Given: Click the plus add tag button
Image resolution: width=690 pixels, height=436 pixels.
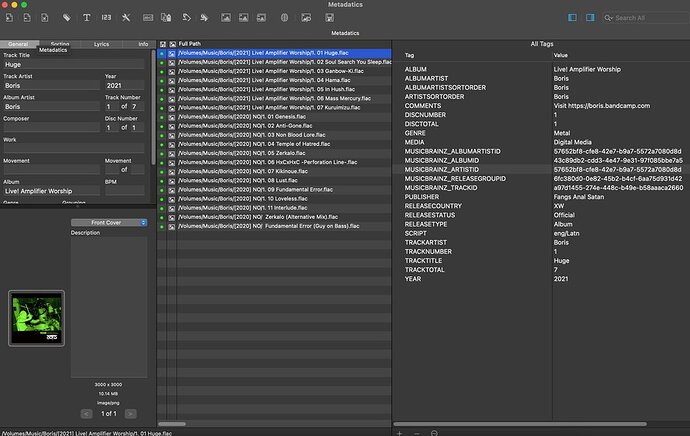Looking at the screenshot, I should point(399,433).
